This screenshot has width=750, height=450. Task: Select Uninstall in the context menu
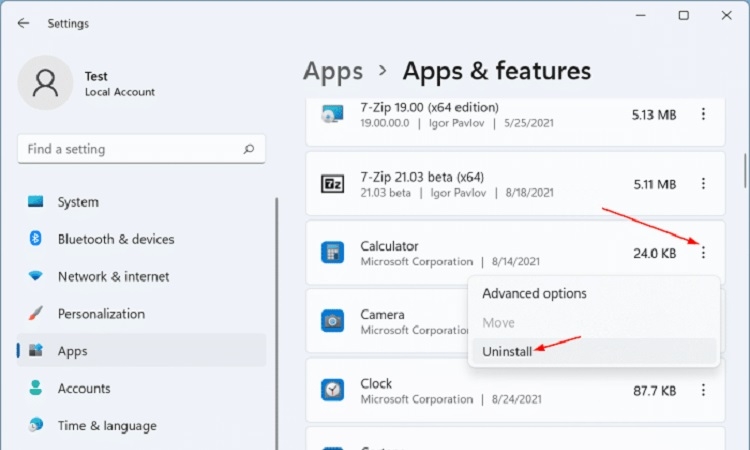pyautogui.click(x=594, y=351)
